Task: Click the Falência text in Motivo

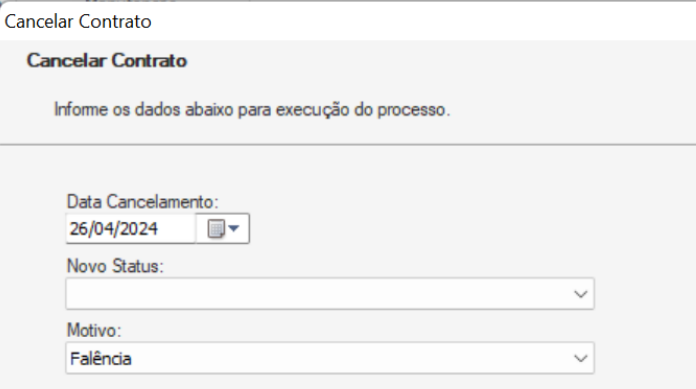Action: [x=101, y=359]
